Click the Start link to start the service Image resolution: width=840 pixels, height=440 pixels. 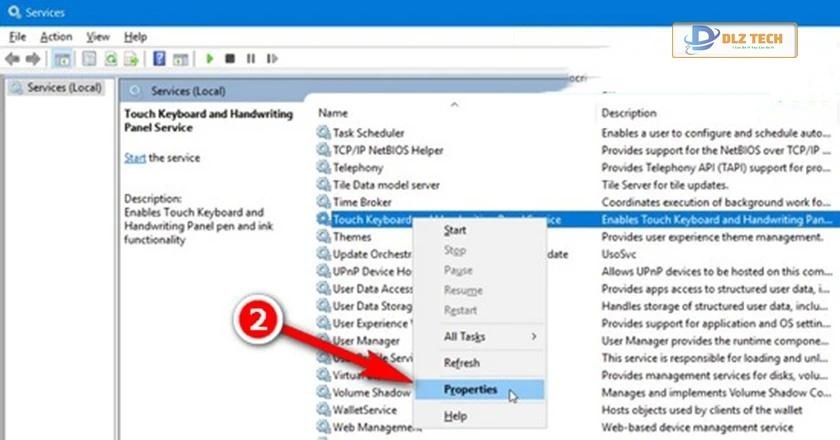click(x=135, y=158)
